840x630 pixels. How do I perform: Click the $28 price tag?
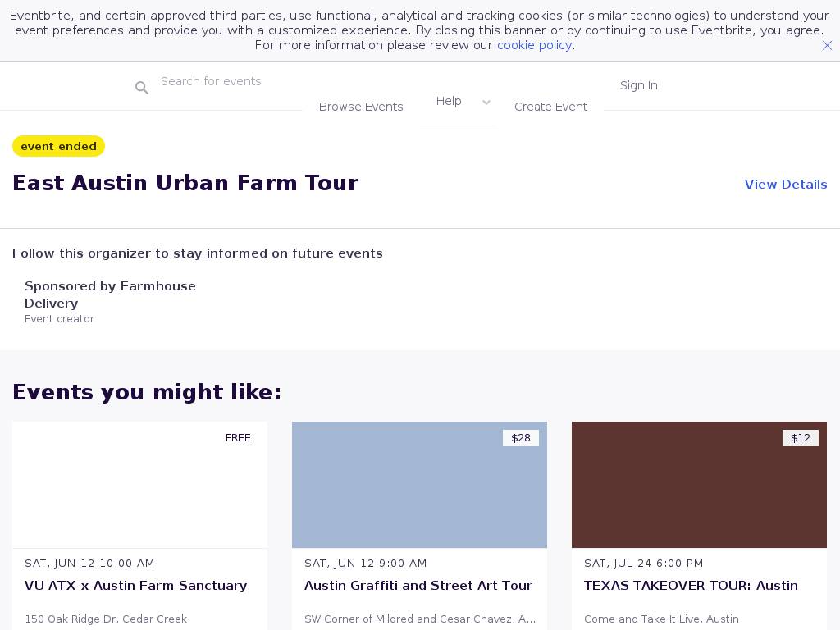click(521, 438)
